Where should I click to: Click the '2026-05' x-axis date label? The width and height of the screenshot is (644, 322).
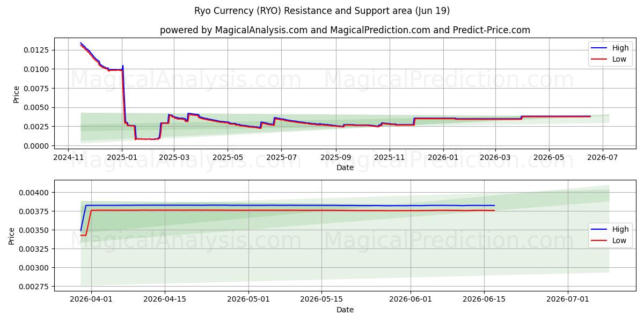pyautogui.click(x=549, y=158)
